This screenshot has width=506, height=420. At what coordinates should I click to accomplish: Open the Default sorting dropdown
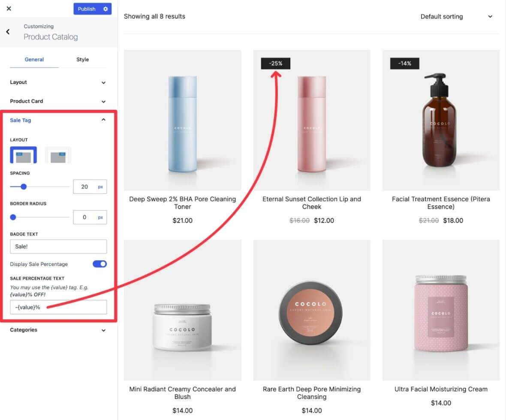click(x=456, y=17)
